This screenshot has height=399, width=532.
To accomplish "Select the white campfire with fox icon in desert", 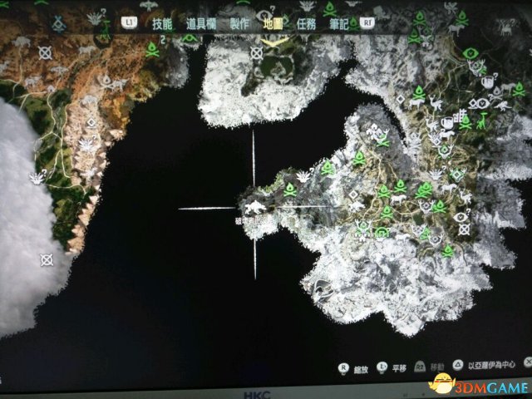I will point(113,82).
